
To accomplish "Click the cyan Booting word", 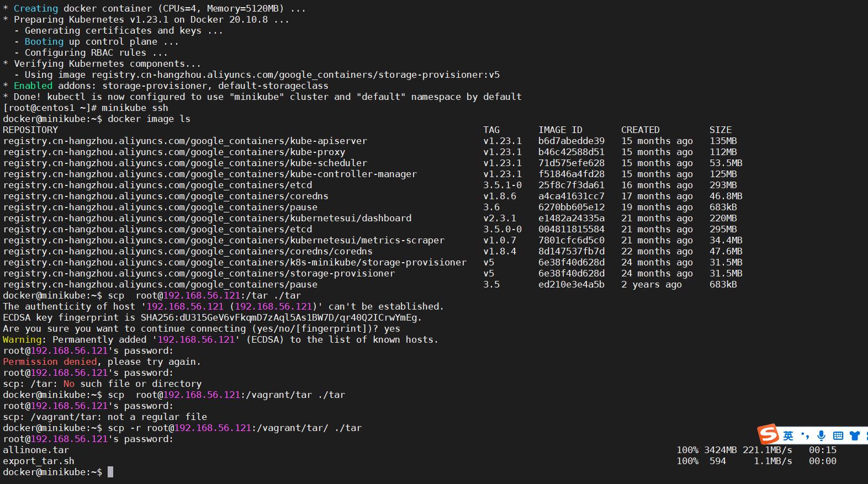I will [x=44, y=41].
